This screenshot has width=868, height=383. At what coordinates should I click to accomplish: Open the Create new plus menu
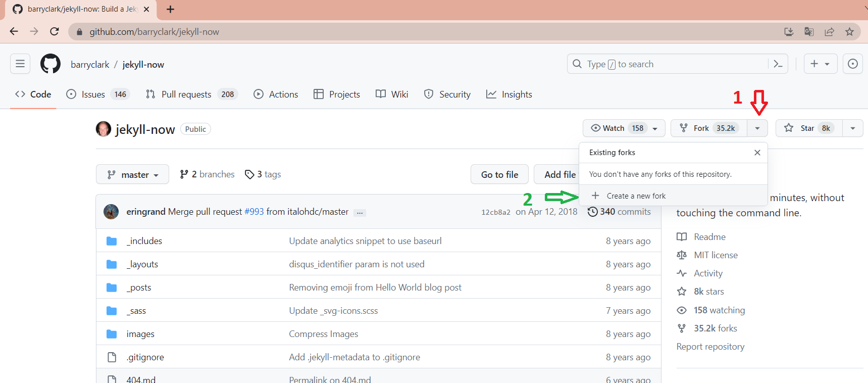pos(821,64)
